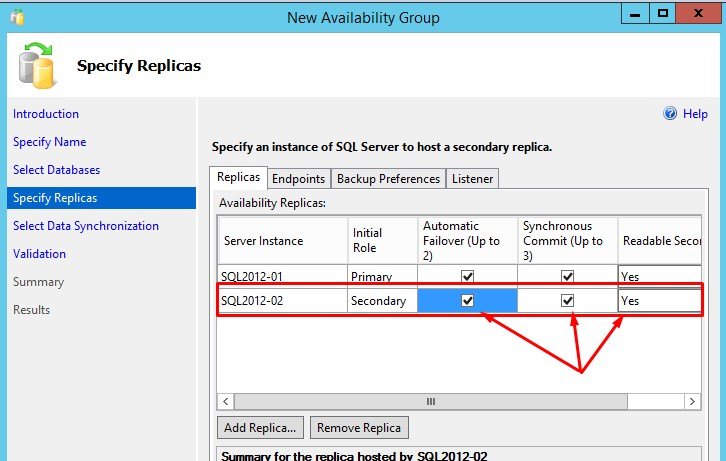The width and height of the screenshot is (726, 461).
Task: Uncheck Automatic Failover for SQL2012-02
Action: pyautogui.click(x=467, y=300)
